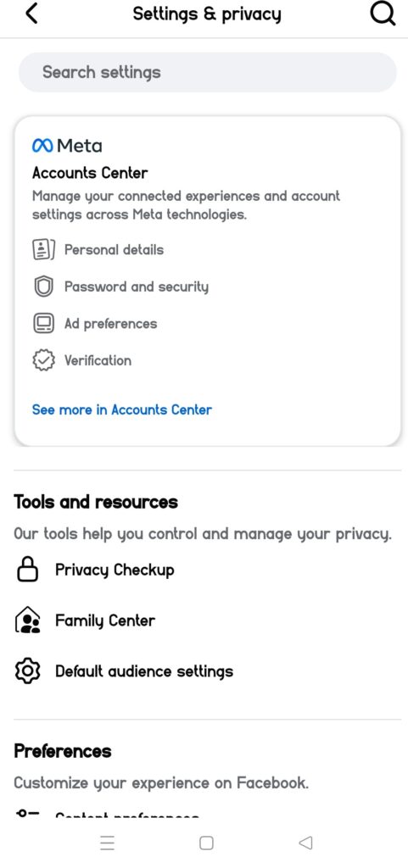Click the Meta logo

click(x=67, y=146)
